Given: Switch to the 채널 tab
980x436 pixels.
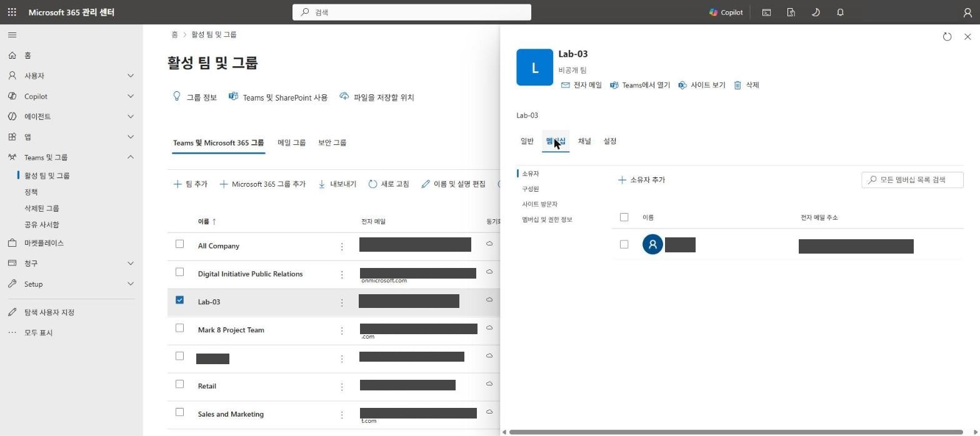Looking at the screenshot, I should click(x=584, y=141).
